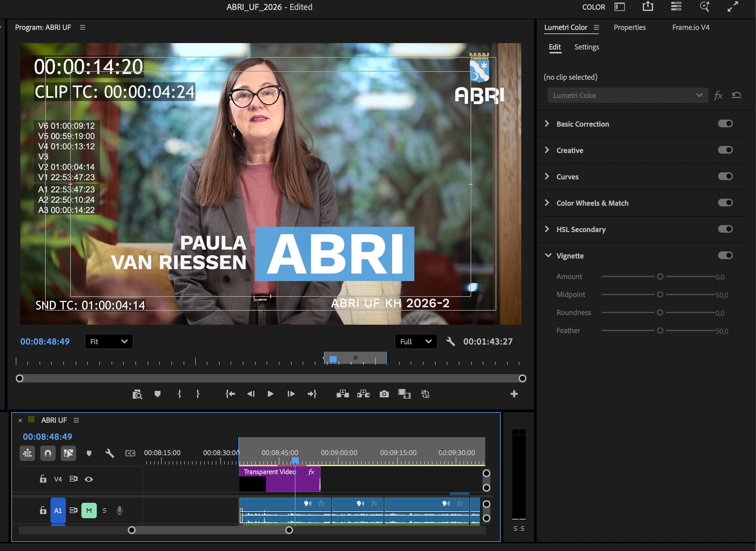756x551 pixels.
Task: Click the Export Frame camera icon
Action: coord(384,394)
